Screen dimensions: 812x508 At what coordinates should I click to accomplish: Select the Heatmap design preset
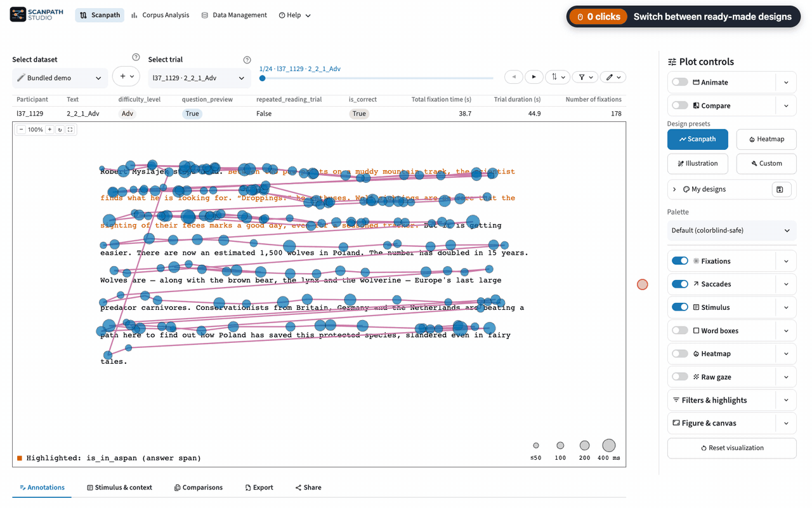coord(766,139)
